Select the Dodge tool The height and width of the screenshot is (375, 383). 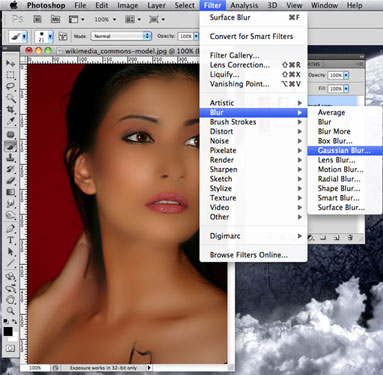[x=11, y=215]
